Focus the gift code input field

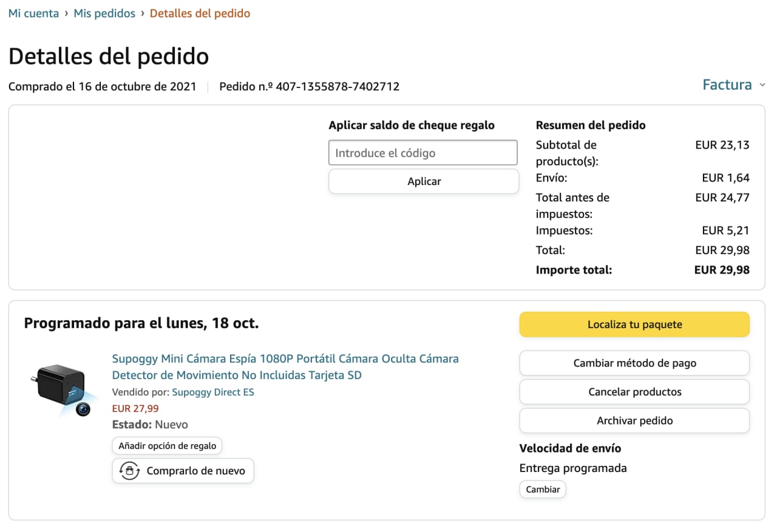[422, 153]
